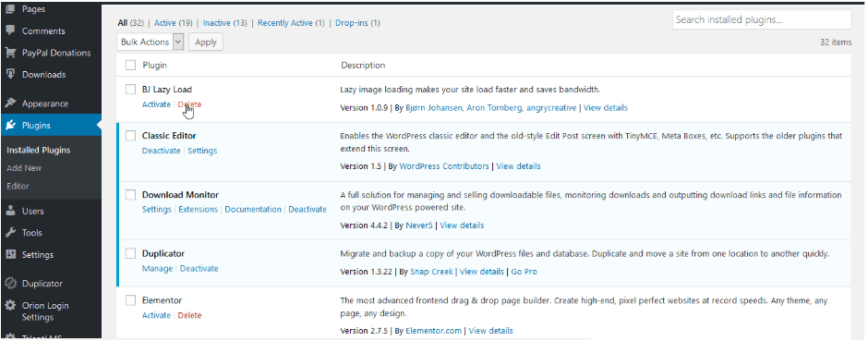Click the Orion Login Settings gear icon
The height and width of the screenshot is (341, 868).
(x=10, y=306)
